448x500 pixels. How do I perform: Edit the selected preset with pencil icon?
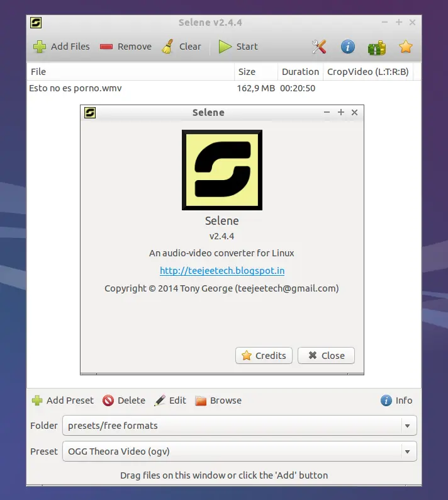[x=170, y=401]
